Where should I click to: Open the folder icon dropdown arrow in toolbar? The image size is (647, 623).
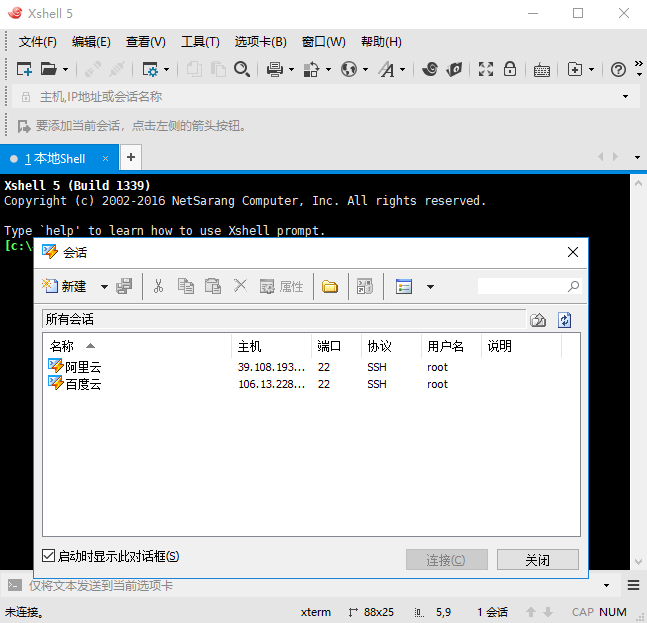[x=65, y=69]
